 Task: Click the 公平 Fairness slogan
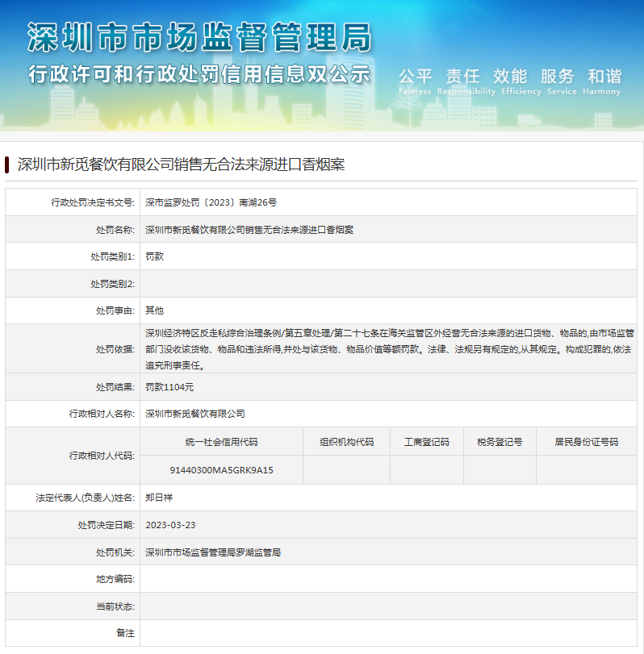(x=415, y=81)
